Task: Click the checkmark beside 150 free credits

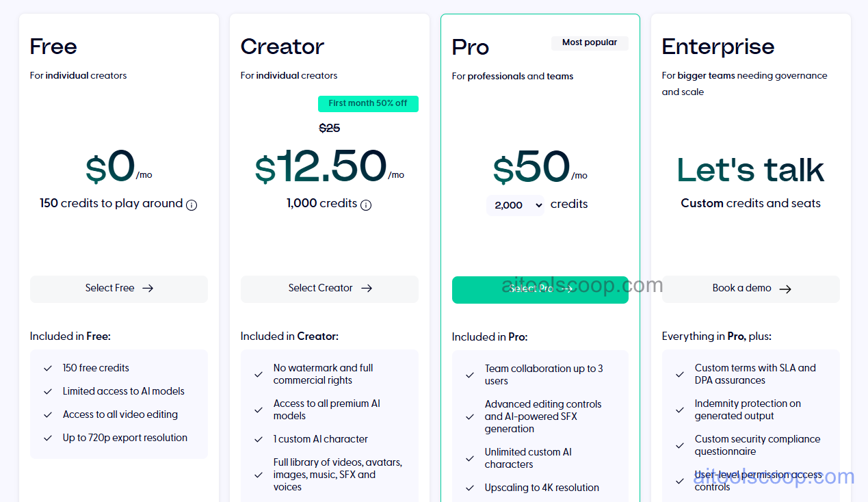Action: [x=48, y=368]
